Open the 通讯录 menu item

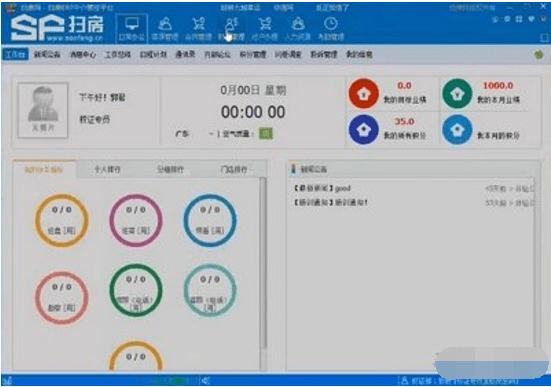point(185,54)
